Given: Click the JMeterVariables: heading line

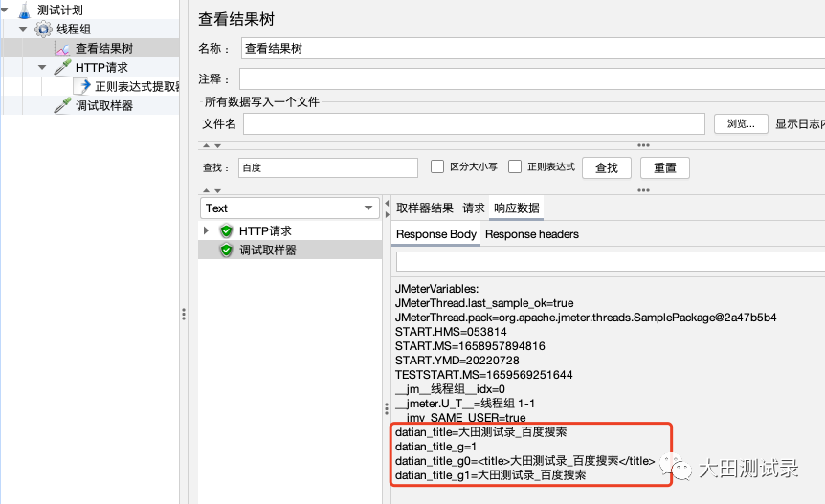Looking at the screenshot, I should [x=436, y=289].
